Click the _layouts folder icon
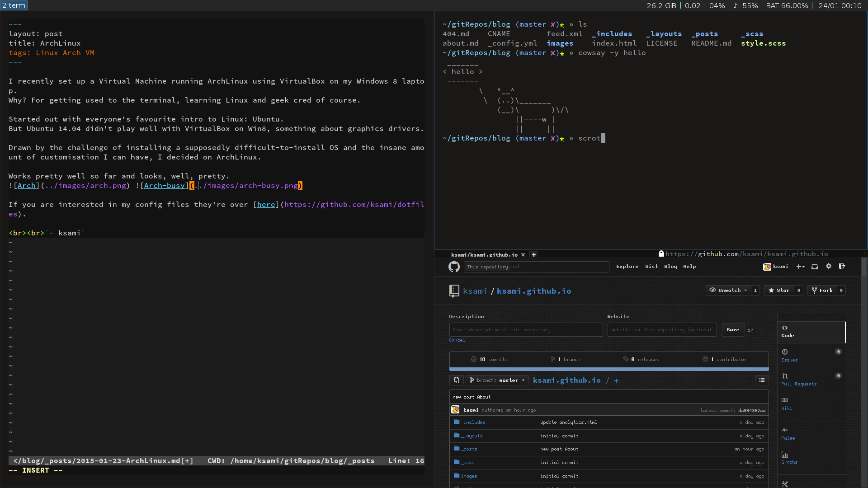 click(x=457, y=435)
